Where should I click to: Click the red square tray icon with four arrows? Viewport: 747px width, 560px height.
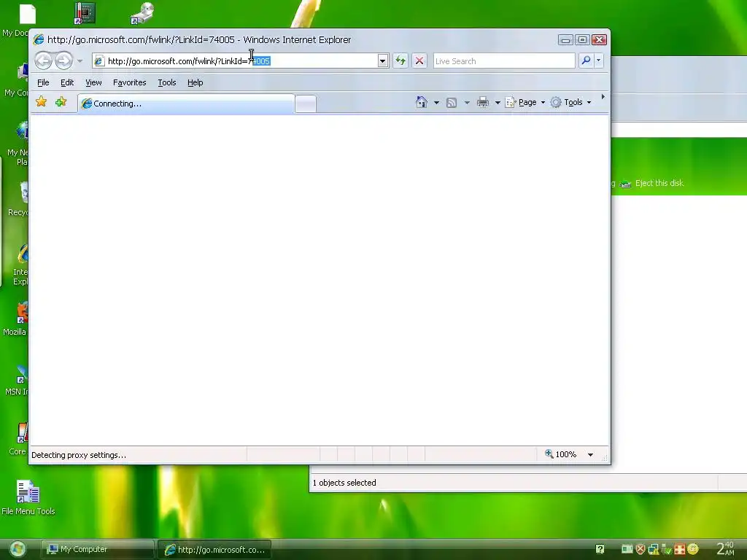[x=680, y=549]
